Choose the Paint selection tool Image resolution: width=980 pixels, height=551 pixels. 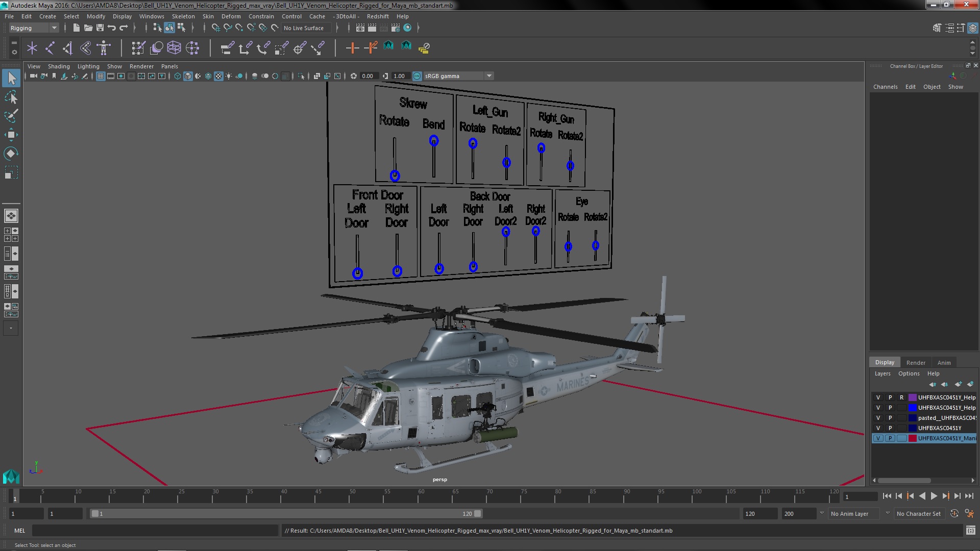coord(11,116)
